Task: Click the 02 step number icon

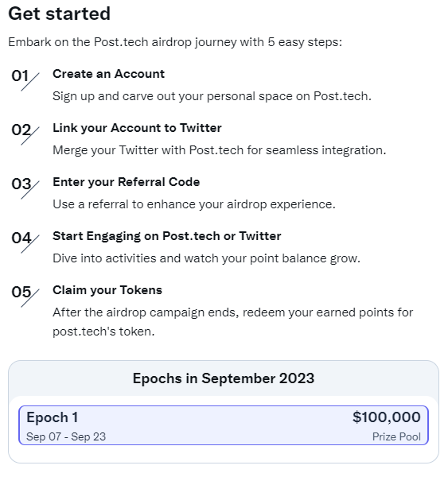Action: click(25, 134)
